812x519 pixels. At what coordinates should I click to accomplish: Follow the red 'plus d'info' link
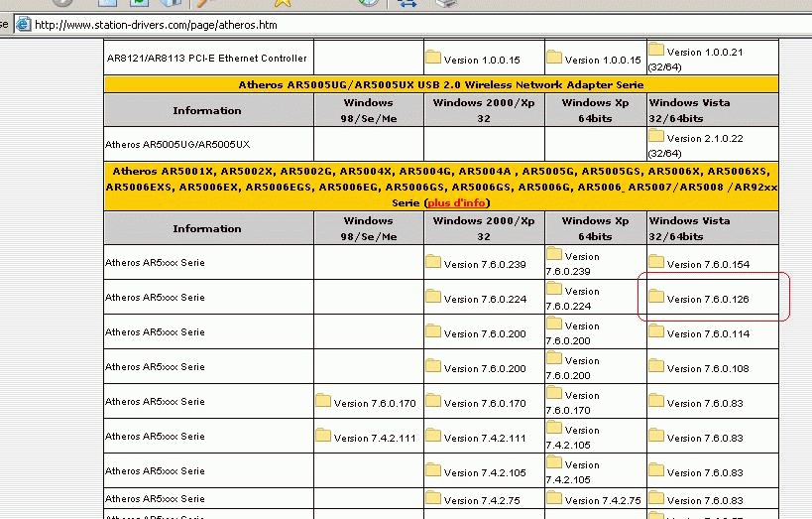pyautogui.click(x=457, y=202)
